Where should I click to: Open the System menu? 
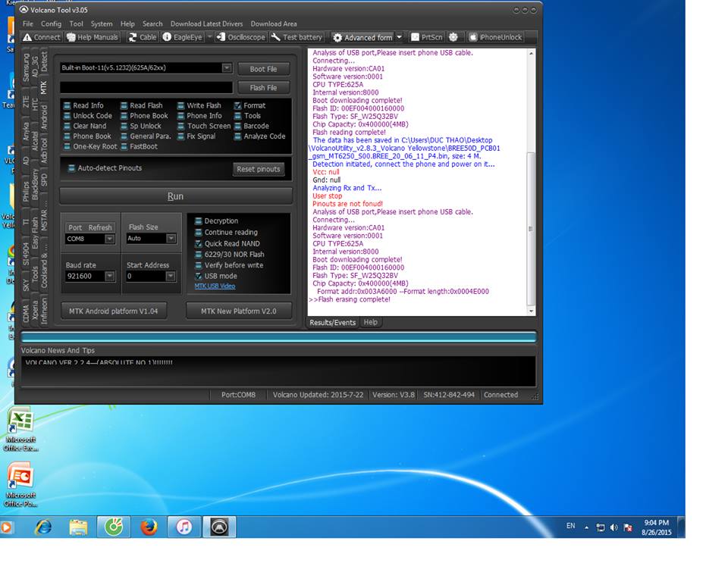tap(102, 23)
